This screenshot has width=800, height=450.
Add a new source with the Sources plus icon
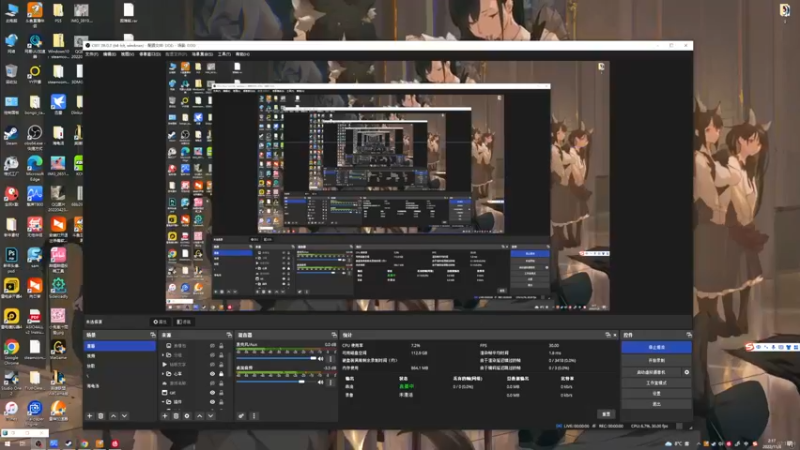[x=164, y=416]
